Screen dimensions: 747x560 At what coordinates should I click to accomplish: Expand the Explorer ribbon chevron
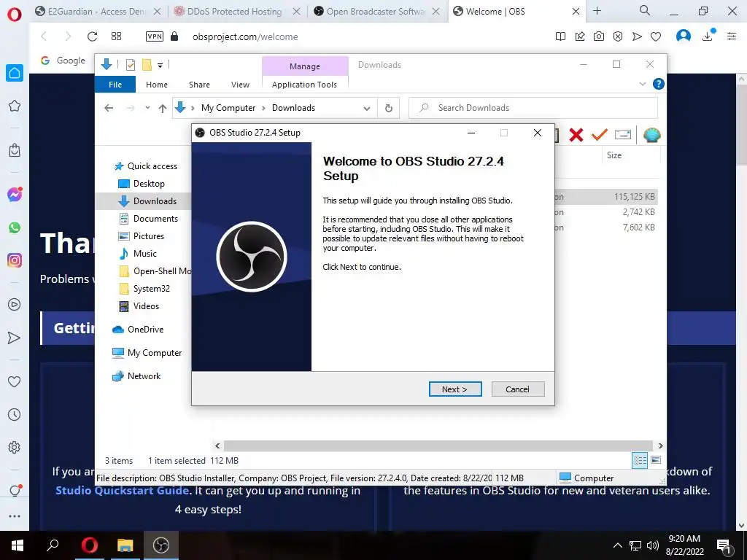click(x=642, y=84)
